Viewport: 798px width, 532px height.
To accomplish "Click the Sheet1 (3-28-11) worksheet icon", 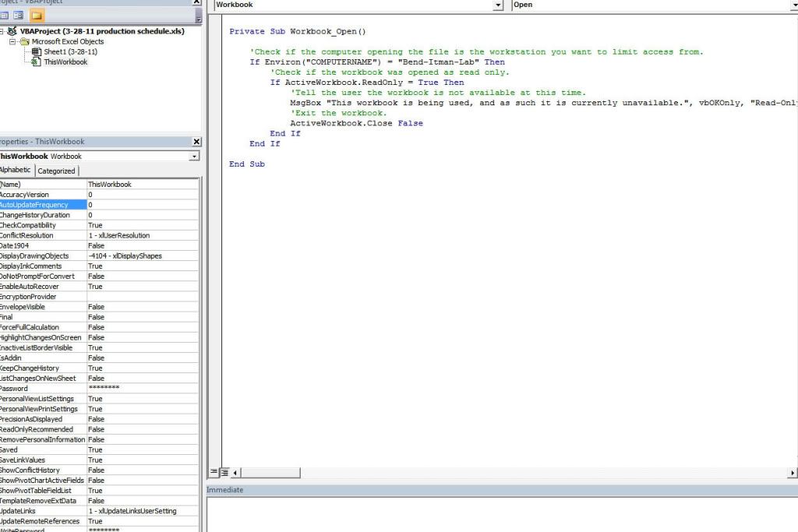I will (x=36, y=52).
